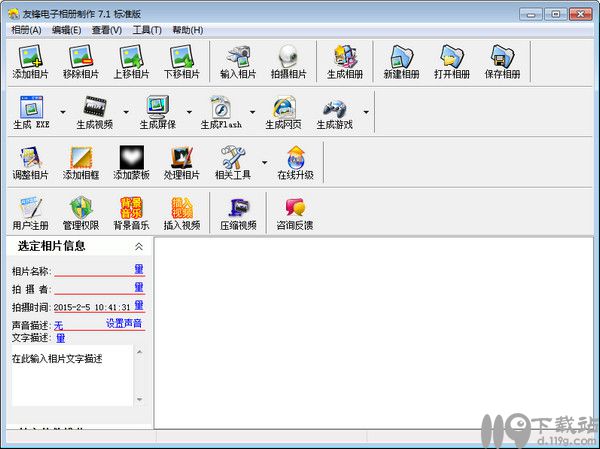Viewport: 600px width, 449px height.
Task: Click the 移除相片 (remove photo) icon
Action: point(81,57)
